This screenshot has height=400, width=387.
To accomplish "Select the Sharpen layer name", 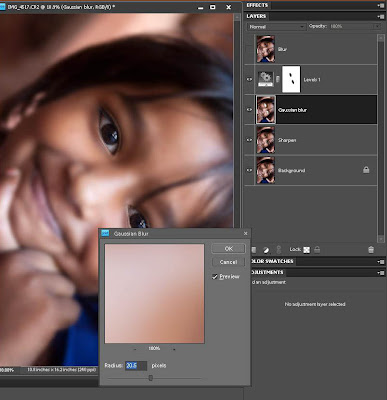I will click(x=287, y=140).
